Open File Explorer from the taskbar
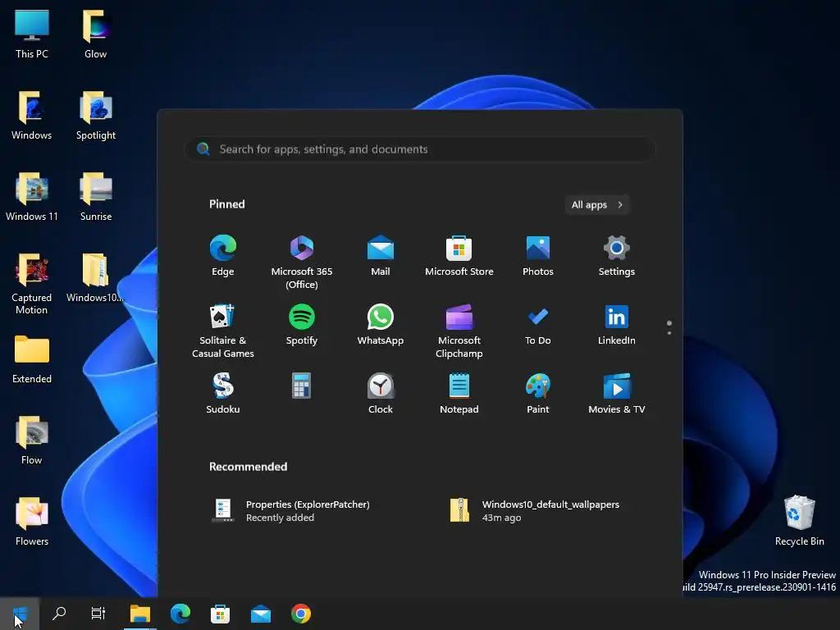 tap(140, 614)
